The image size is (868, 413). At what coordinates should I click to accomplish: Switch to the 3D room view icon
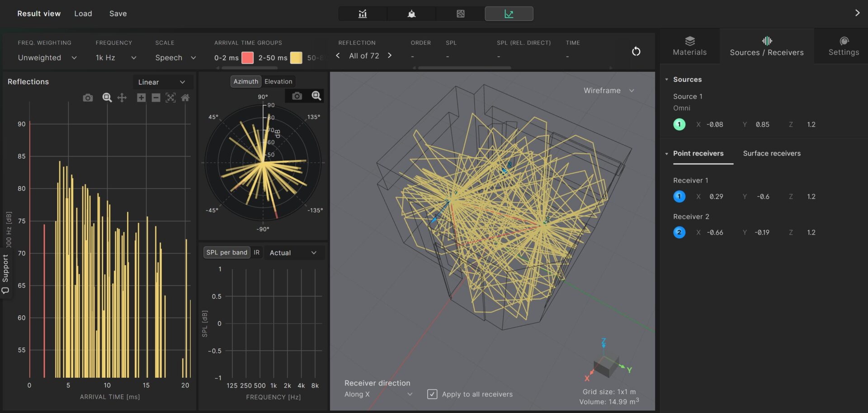tap(411, 14)
